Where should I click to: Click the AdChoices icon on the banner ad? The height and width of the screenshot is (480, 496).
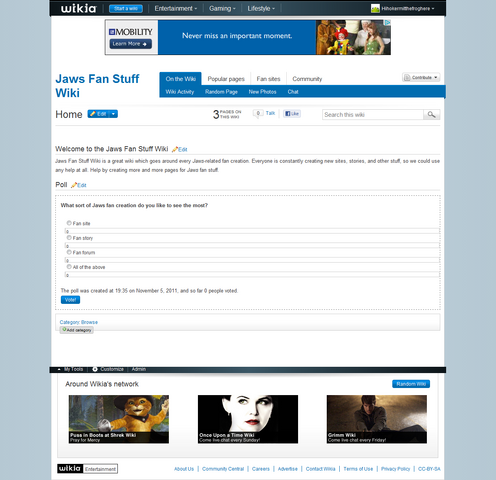pyautogui.click(x=388, y=23)
